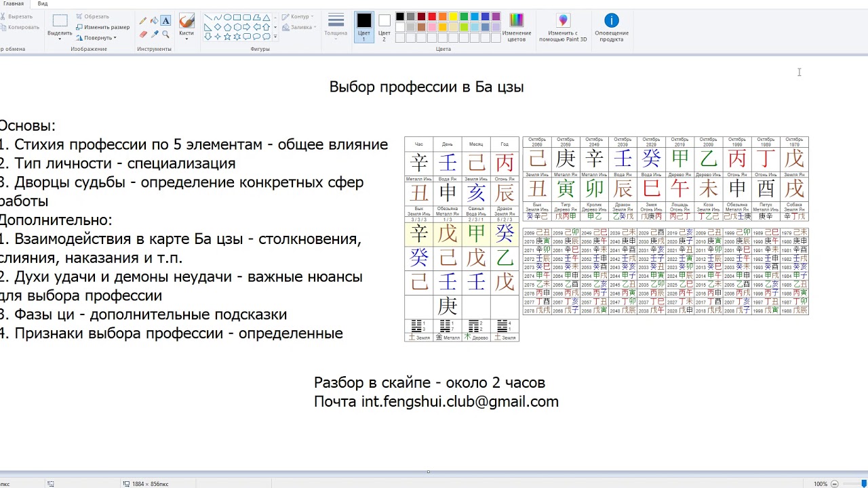Switch to the View (Вид) tab

43,3
